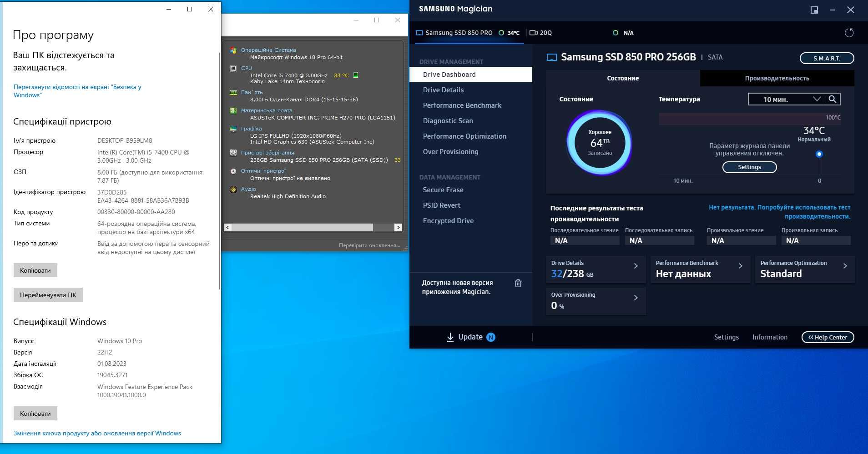Click the drive icon beside Samsung SSD 850 PRO 256GB title
This screenshot has width=868, height=454.
coord(551,57)
